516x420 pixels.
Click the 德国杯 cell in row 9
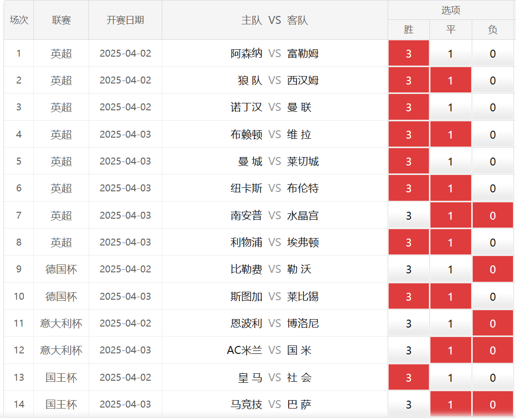point(61,269)
